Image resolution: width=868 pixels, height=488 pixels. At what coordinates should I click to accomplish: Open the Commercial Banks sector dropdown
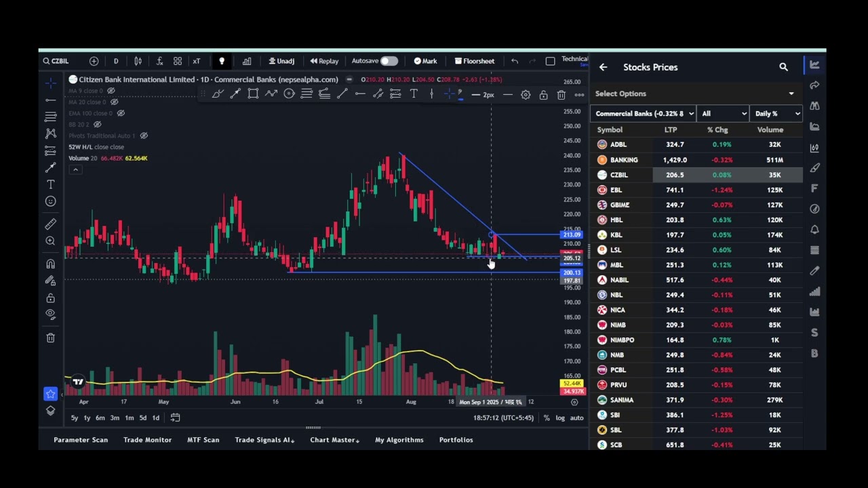pos(643,114)
